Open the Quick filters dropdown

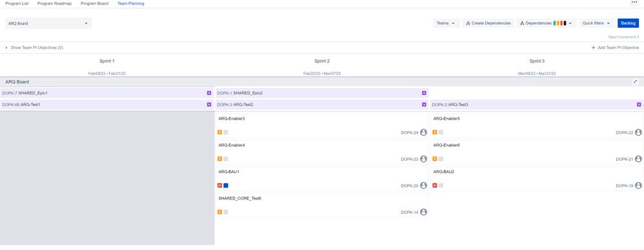coord(596,23)
